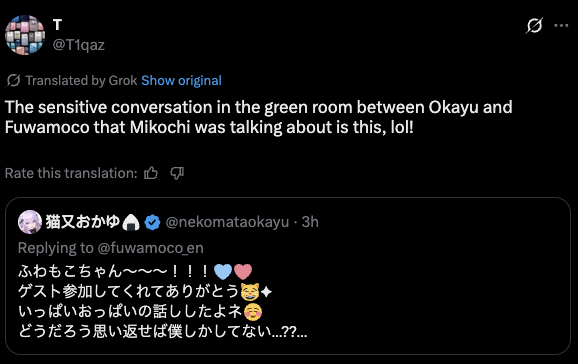
Task: Open the quoted post's Japanese text body
Action: (x=163, y=301)
